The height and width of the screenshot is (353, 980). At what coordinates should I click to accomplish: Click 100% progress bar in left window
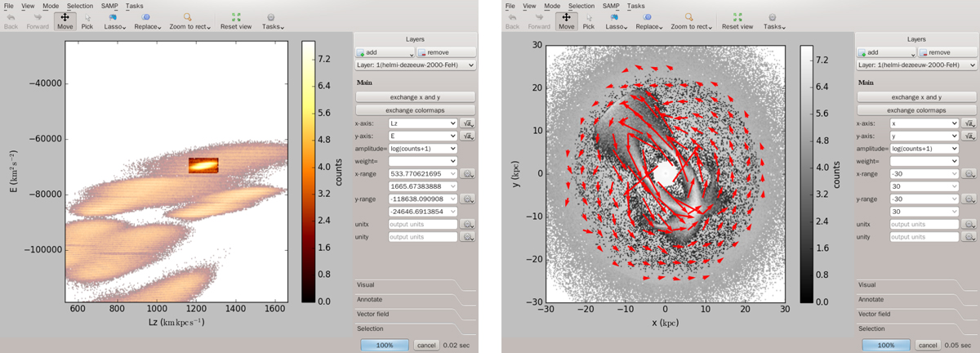click(x=385, y=346)
